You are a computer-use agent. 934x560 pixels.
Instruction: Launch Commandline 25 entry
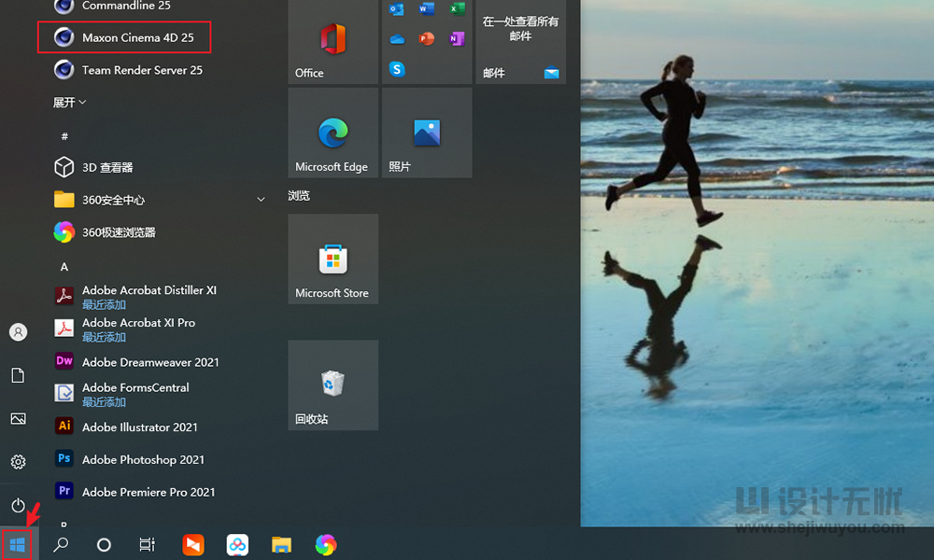click(112, 6)
